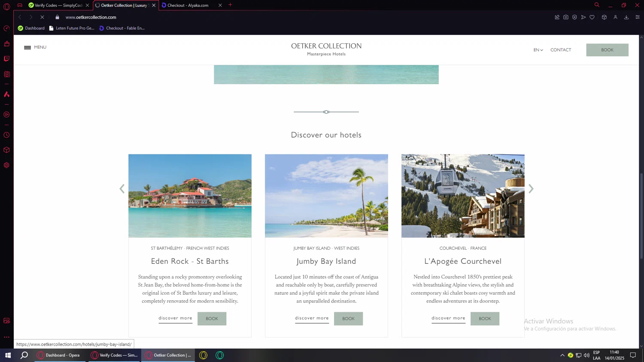Image resolution: width=644 pixels, height=362 pixels.
Task: Search open tabs with magnifier icon
Action: (x=597, y=5)
